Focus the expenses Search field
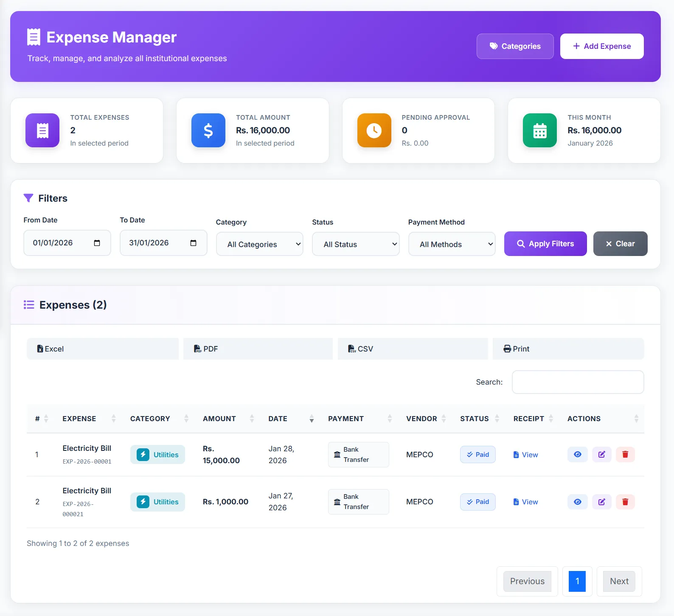674x616 pixels. pyautogui.click(x=577, y=382)
